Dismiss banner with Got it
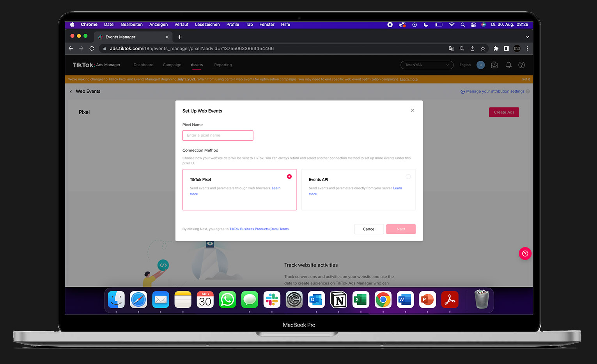The image size is (597, 364). click(526, 80)
